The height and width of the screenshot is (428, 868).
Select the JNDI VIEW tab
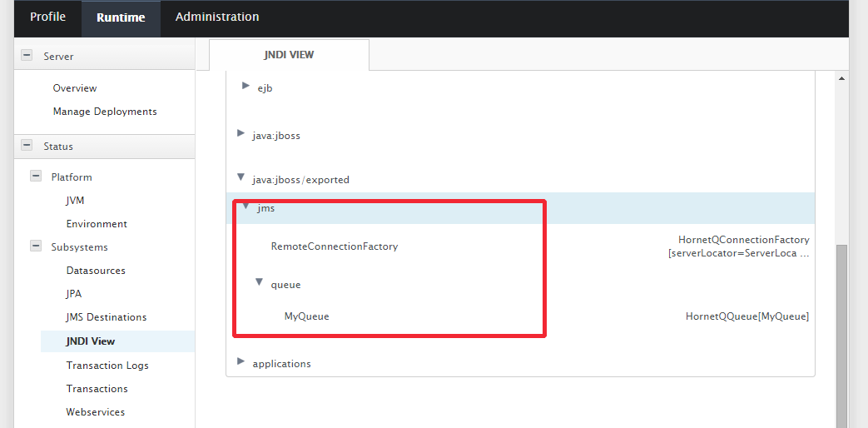[289, 55]
